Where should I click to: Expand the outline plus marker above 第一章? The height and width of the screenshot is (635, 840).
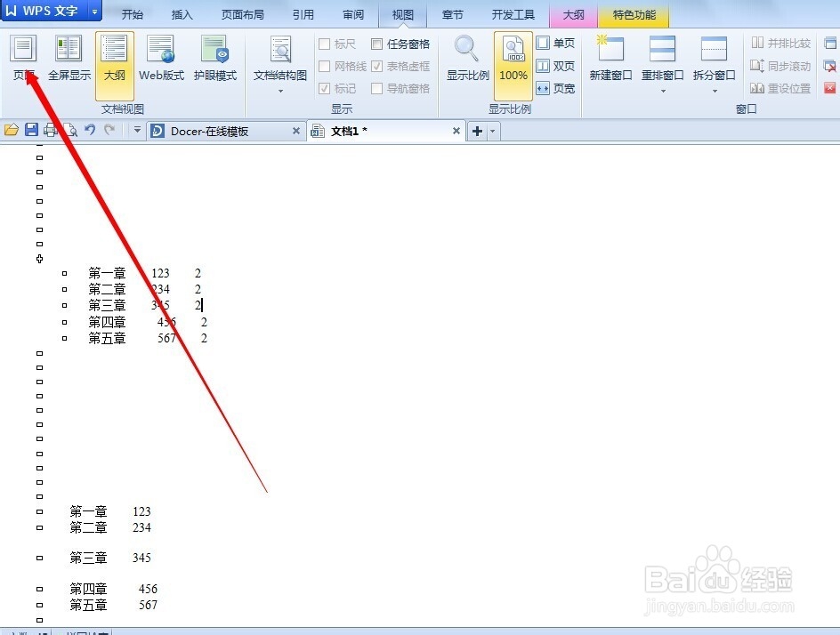point(40,259)
